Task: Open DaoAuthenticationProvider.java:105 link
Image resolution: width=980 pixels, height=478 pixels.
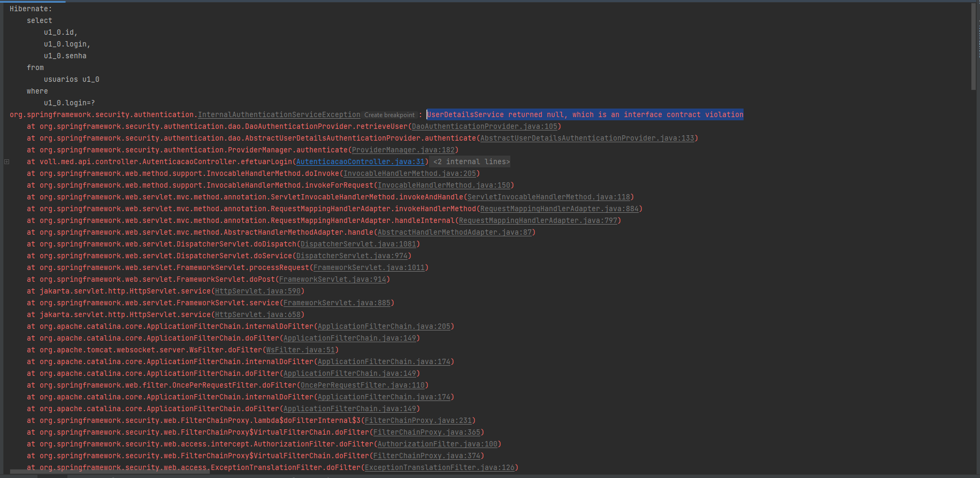Action: click(485, 126)
